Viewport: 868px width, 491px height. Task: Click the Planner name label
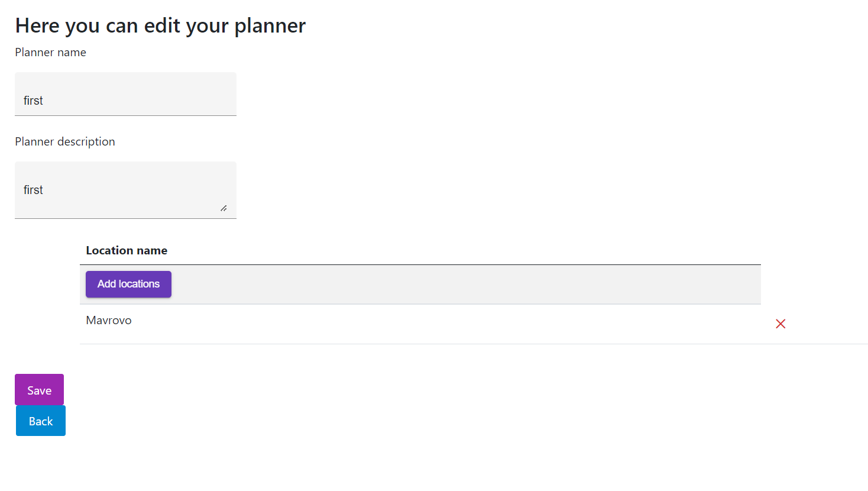[x=51, y=53]
